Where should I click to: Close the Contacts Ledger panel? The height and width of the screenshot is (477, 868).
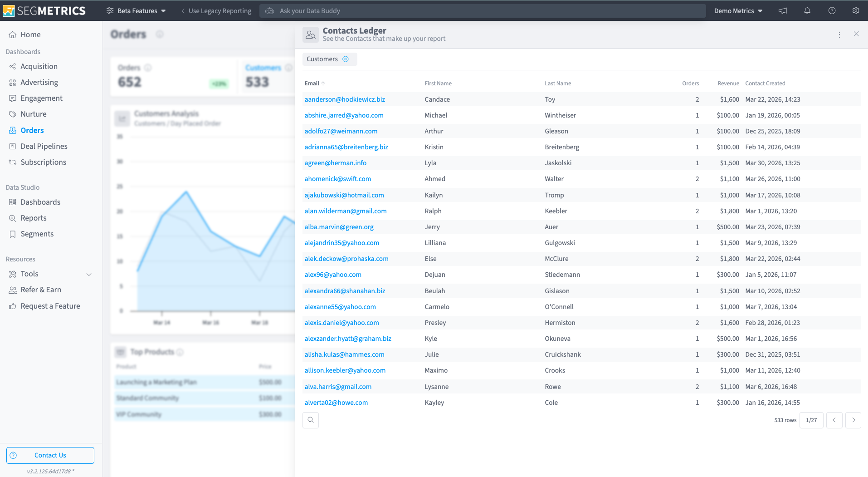point(856,34)
